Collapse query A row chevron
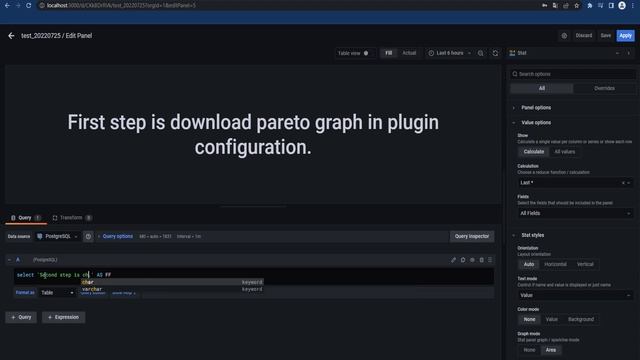The height and width of the screenshot is (360, 640). 9,260
